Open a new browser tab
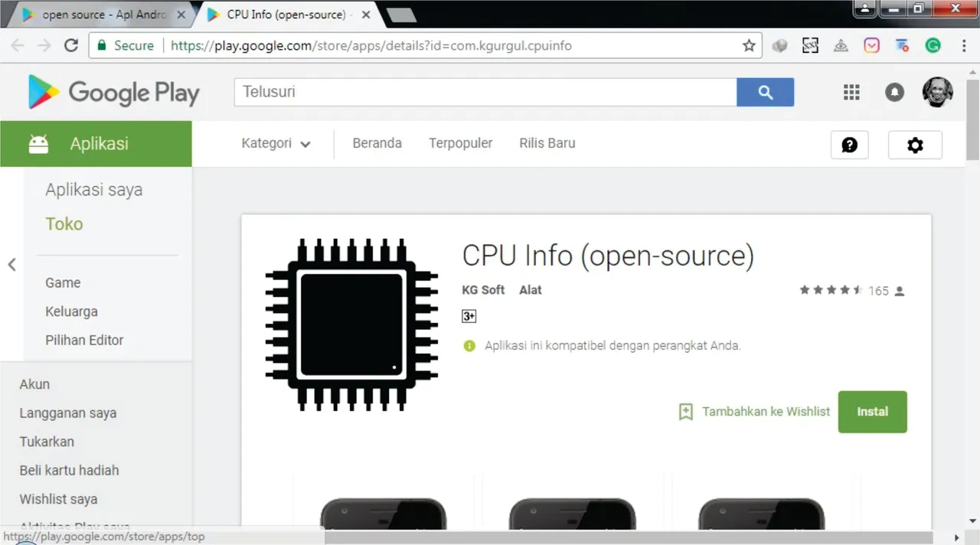980x545 pixels. point(402,15)
